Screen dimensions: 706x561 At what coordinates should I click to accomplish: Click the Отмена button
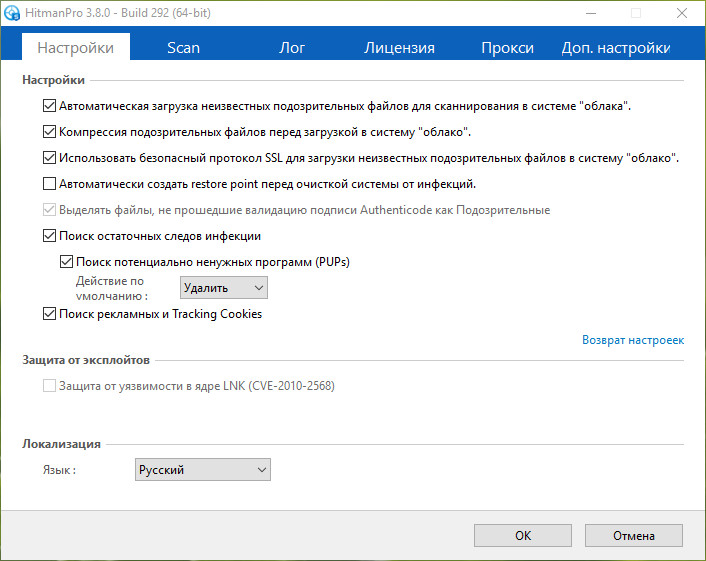tap(634, 535)
